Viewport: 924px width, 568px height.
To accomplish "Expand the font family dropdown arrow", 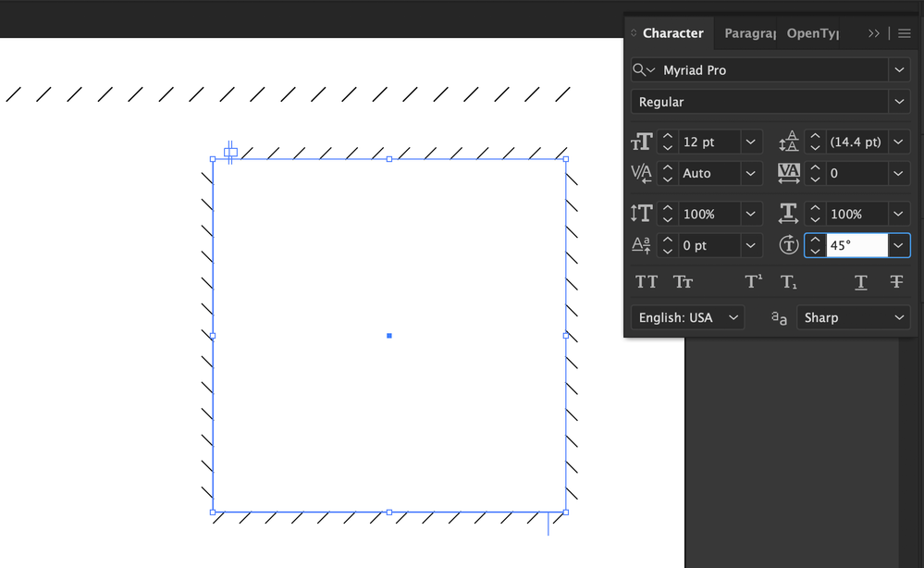I will pos(899,70).
